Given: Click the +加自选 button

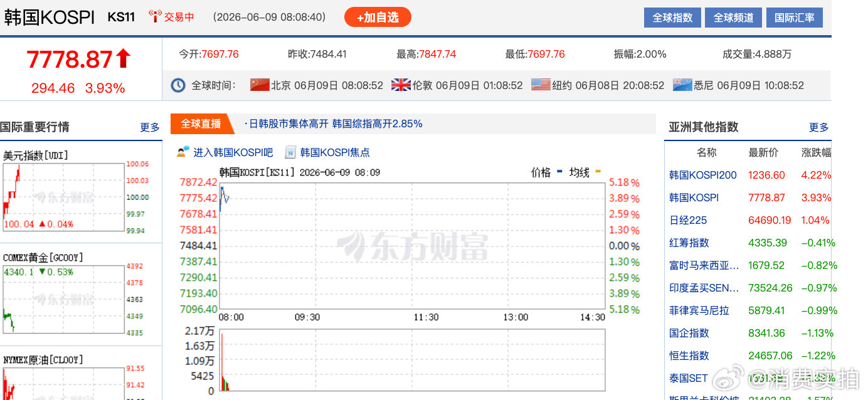Looking at the screenshot, I should tap(378, 18).
